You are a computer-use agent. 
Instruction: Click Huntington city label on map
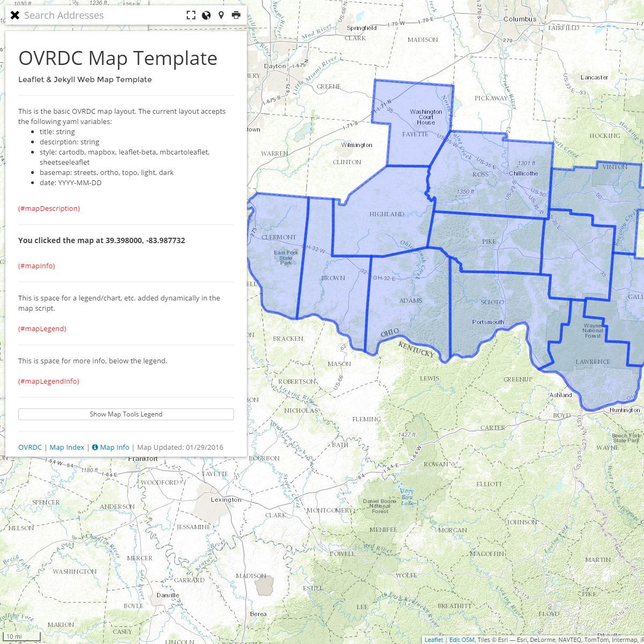[625, 410]
